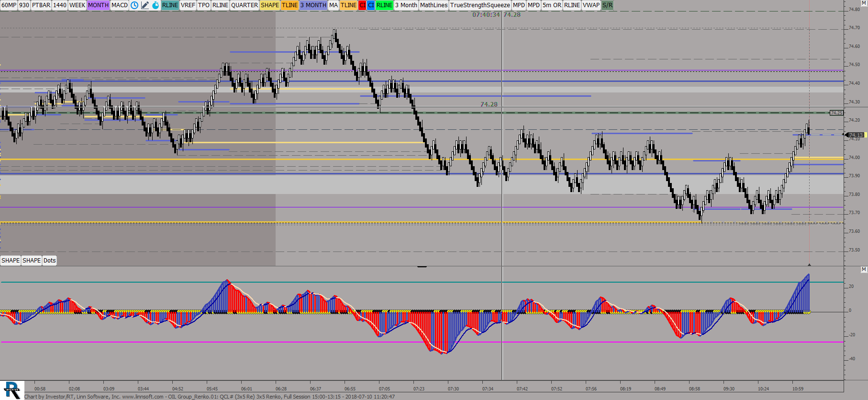Click the RLINE button beside VWAP
The width and height of the screenshot is (868, 400).
(x=572, y=5)
